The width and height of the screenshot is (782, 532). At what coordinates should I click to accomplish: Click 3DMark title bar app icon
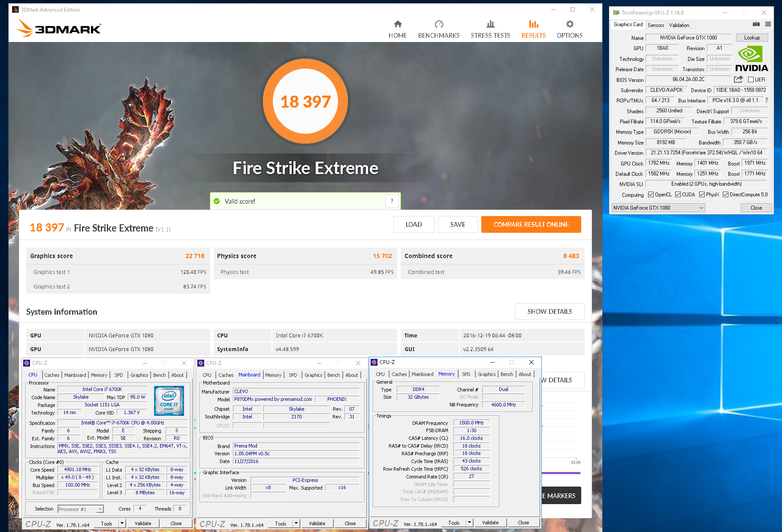click(x=15, y=9)
